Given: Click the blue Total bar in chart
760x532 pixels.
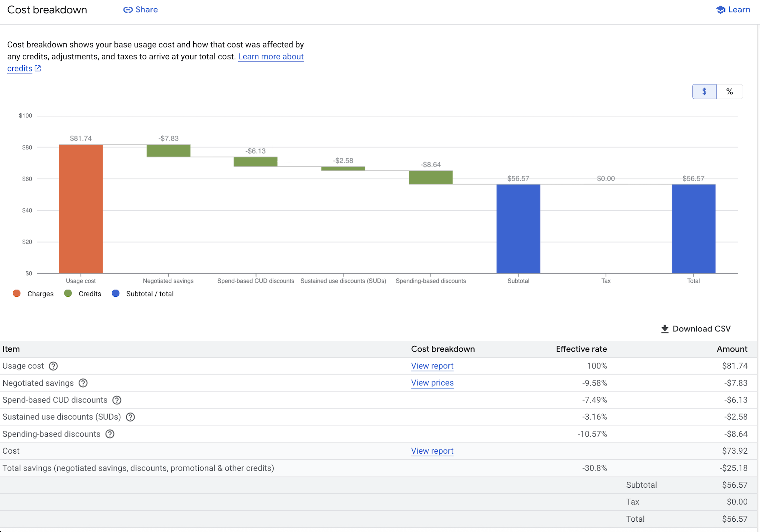Looking at the screenshot, I should [693, 229].
